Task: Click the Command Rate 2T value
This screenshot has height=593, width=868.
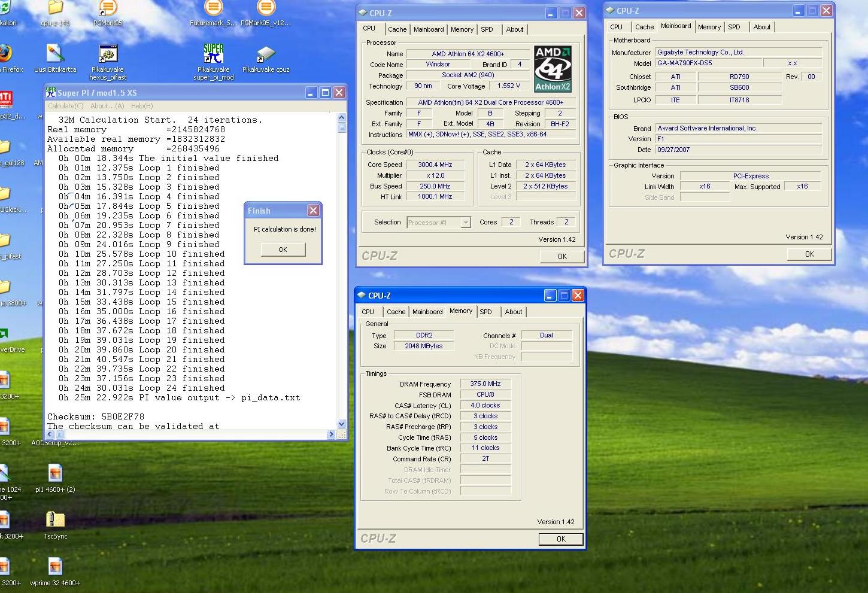Action: (x=485, y=458)
